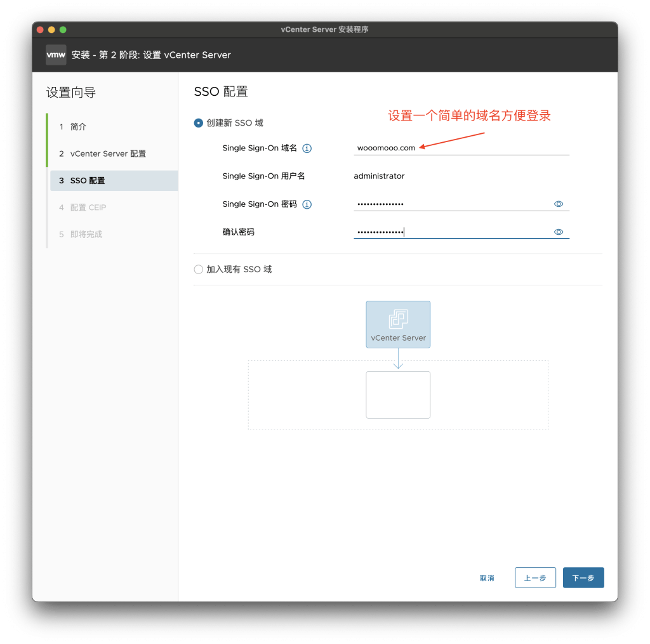Click the 上一步 button
Image resolution: width=650 pixels, height=644 pixels.
pyautogui.click(x=535, y=577)
